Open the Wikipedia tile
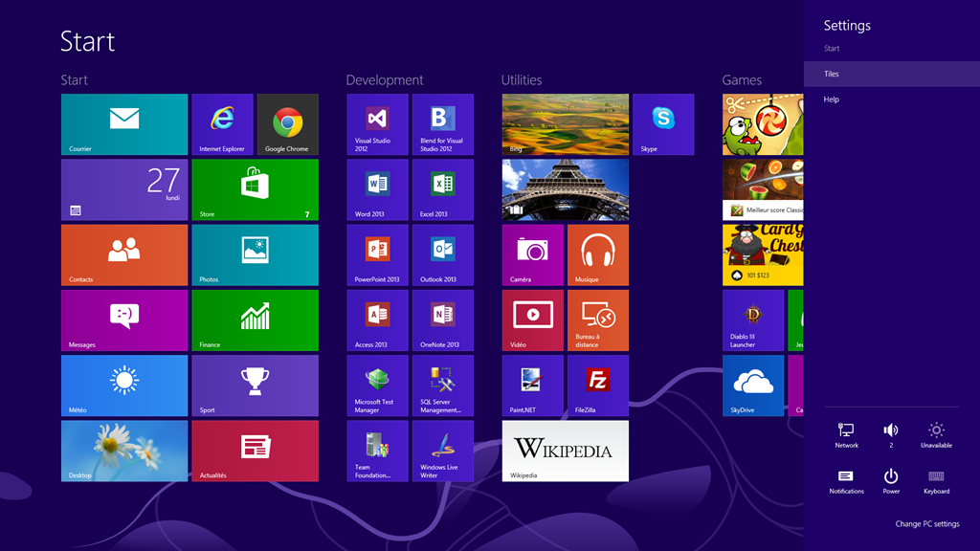 [x=566, y=451]
